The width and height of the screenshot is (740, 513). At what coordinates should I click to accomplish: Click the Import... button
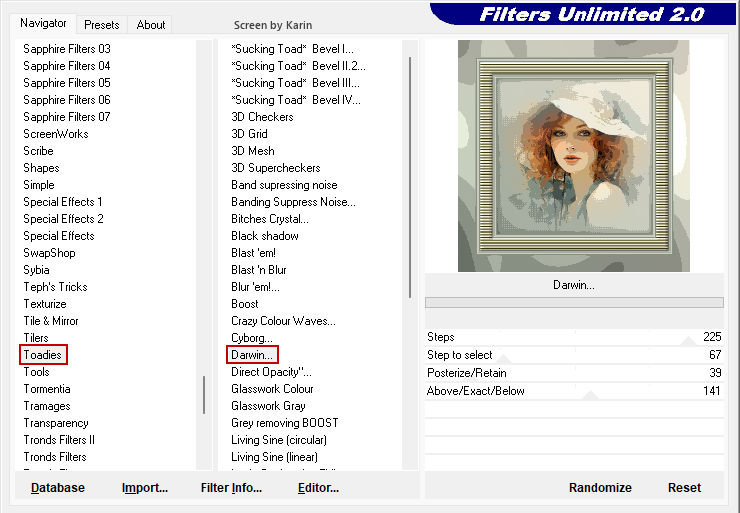(x=145, y=488)
